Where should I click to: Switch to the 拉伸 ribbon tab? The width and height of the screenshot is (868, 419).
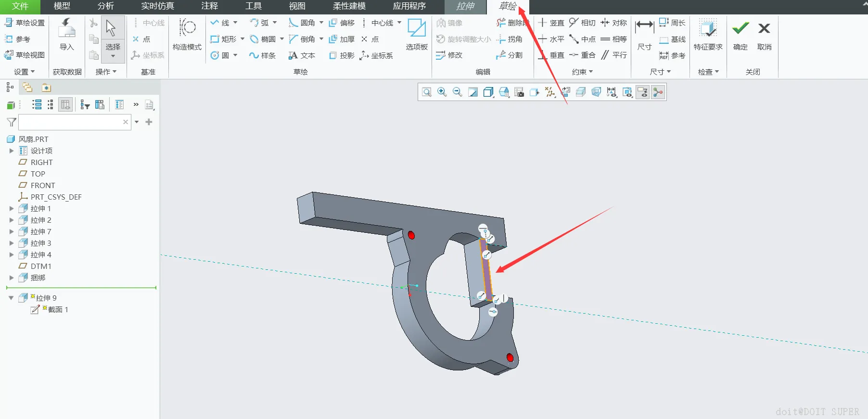(x=465, y=7)
